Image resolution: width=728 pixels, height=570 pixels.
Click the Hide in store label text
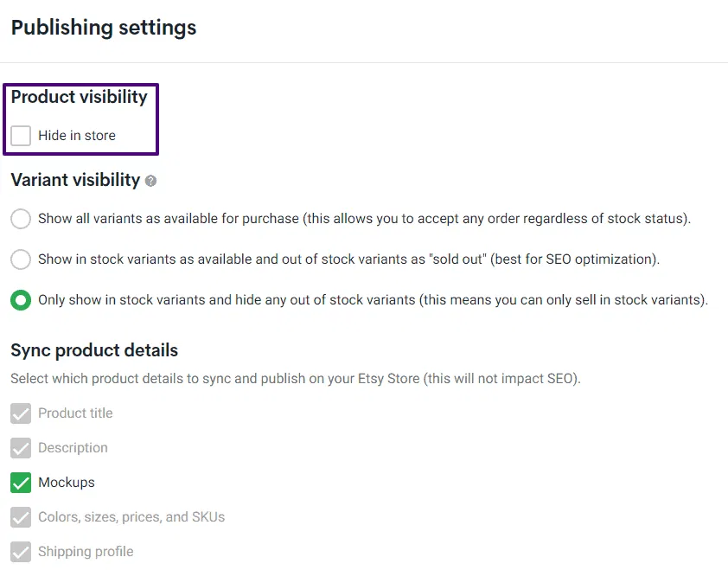pyautogui.click(x=76, y=135)
